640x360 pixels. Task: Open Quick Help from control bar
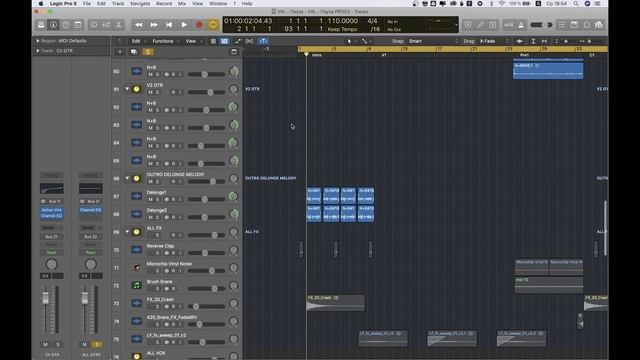66,25
